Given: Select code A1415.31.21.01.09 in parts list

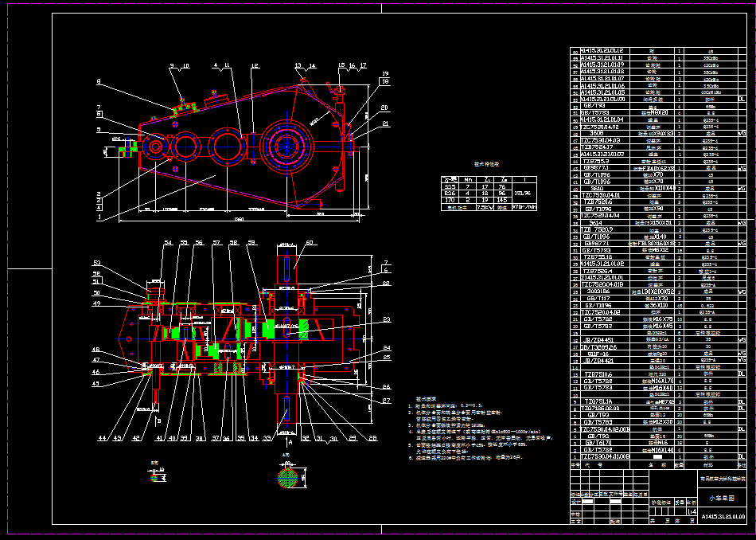Looking at the screenshot, I should pos(602,65).
